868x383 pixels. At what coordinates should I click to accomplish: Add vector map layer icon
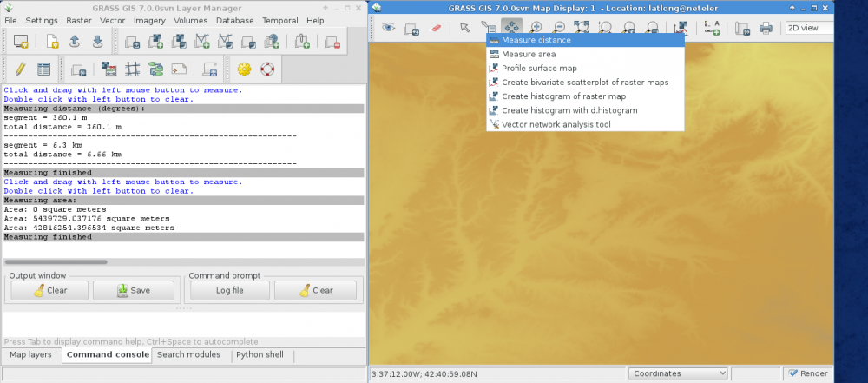202,41
